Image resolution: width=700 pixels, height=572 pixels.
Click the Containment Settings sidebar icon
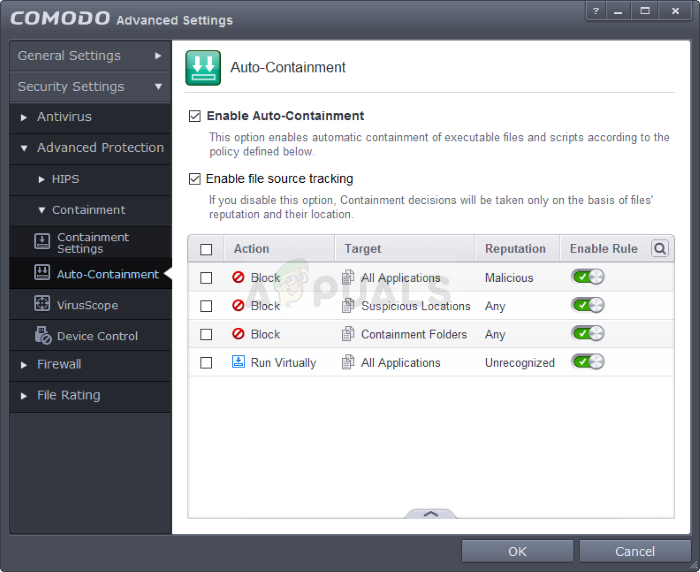point(42,242)
